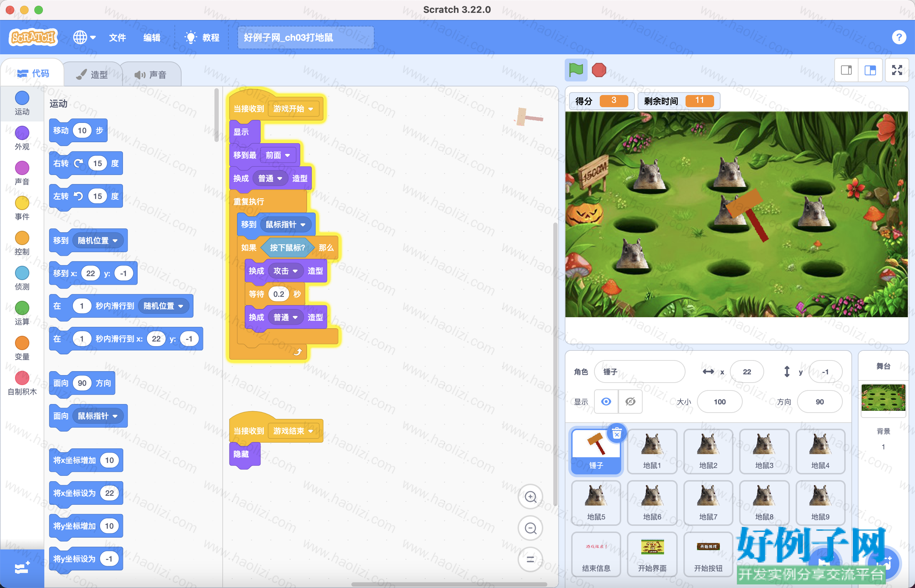Select the 地鼠4 sprite
915x588 pixels.
click(820, 451)
